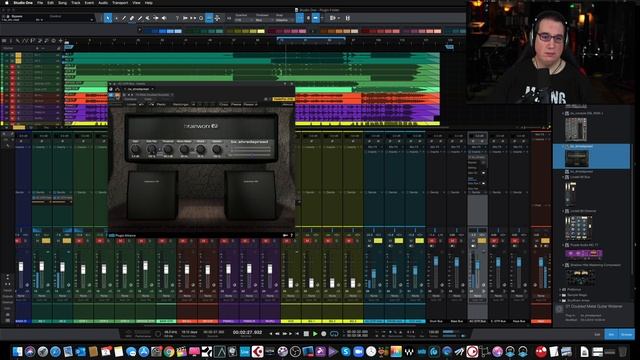Expand the ProSonus folder in browser

560,289
